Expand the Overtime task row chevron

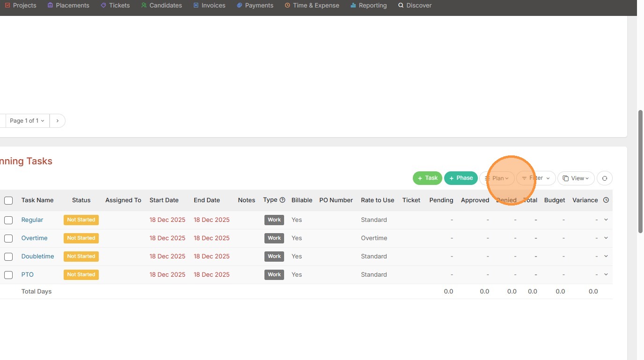tap(606, 238)
